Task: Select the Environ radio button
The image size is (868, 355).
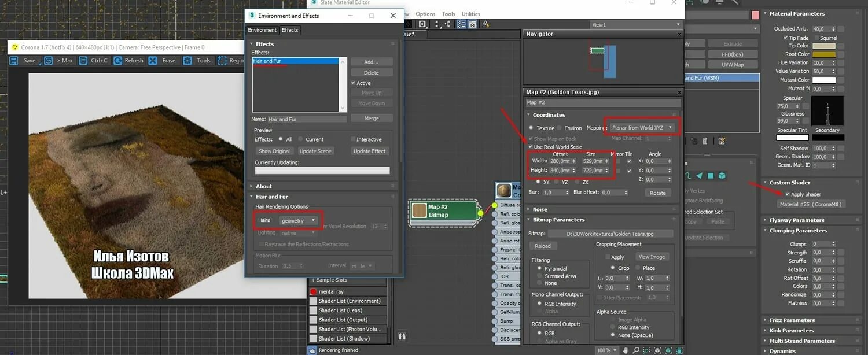Action: pos(559,128)
